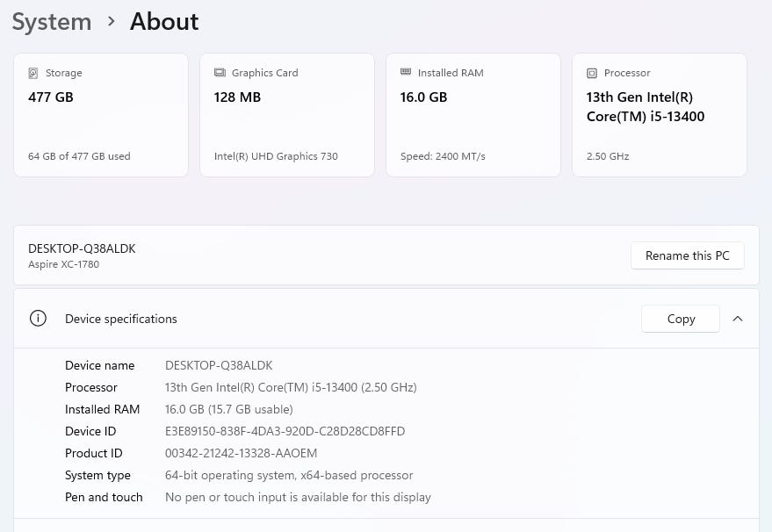Click the Speed: 2400 MT/s label
Viewport: 772px width, 532px height.
point(443,156)
